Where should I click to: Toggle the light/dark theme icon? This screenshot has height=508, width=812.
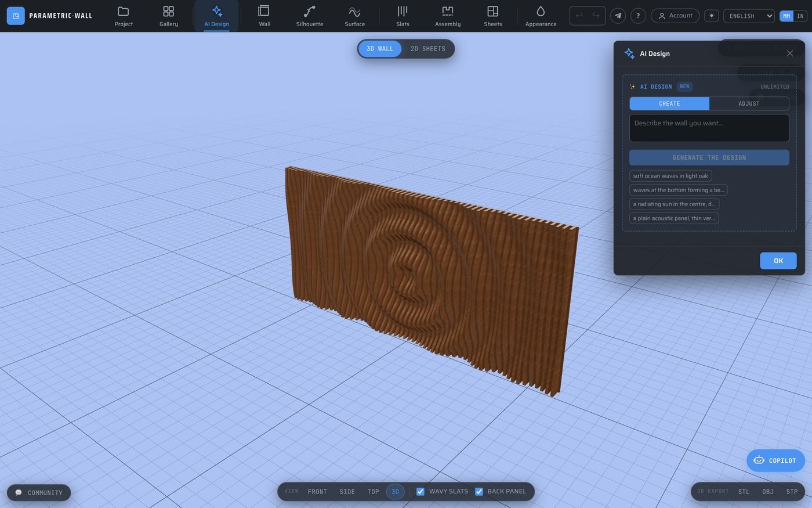pyautogui.click(x=711, y=16)
